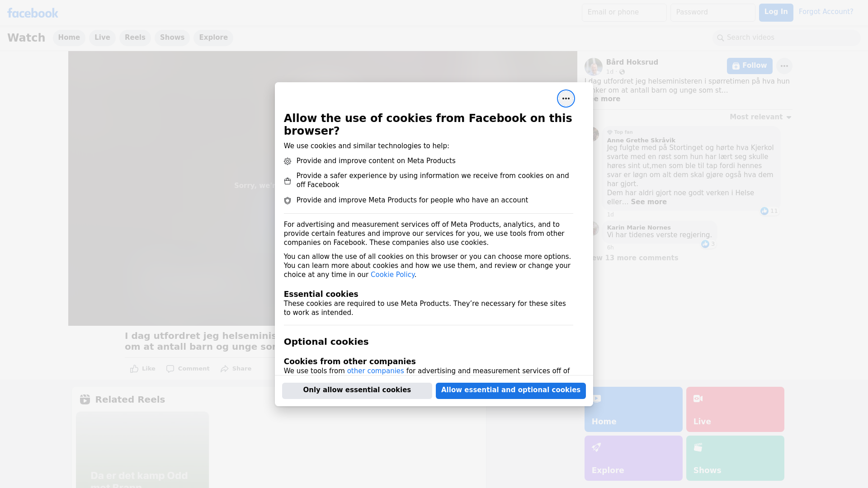This screenshot has height=488, width=868.
Task: Click the 1d timestamp under Anne's comment
Action: 610,215
